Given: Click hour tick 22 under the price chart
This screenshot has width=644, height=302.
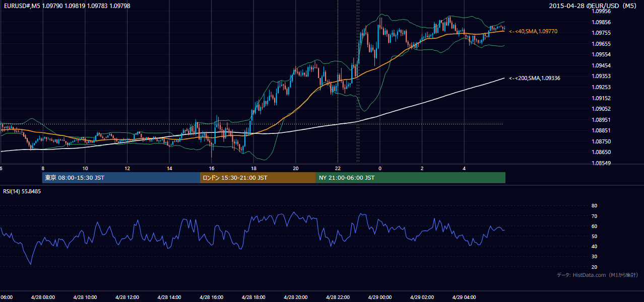Looking at the screenshot, I should (x=338, y=168).
